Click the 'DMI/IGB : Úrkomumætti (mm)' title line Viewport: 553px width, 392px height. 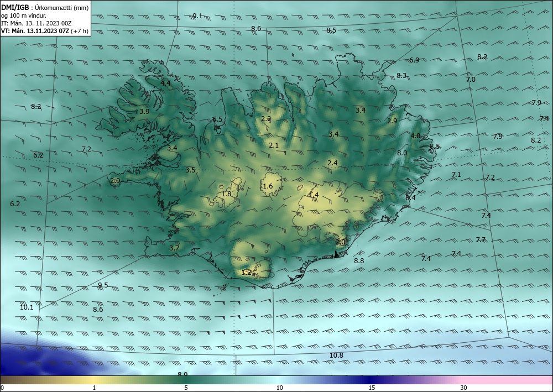(x=45, y=7)
